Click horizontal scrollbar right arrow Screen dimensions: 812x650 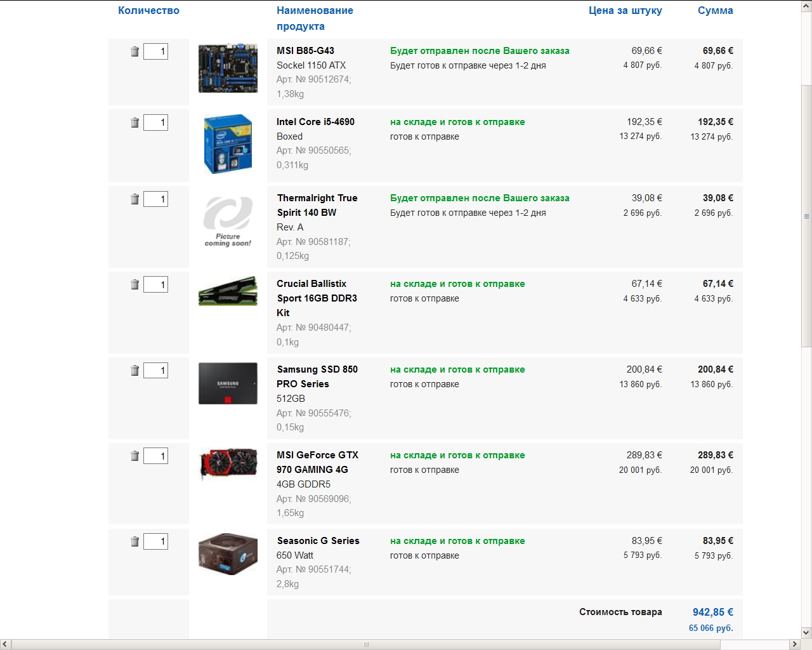tap(794, 644)
